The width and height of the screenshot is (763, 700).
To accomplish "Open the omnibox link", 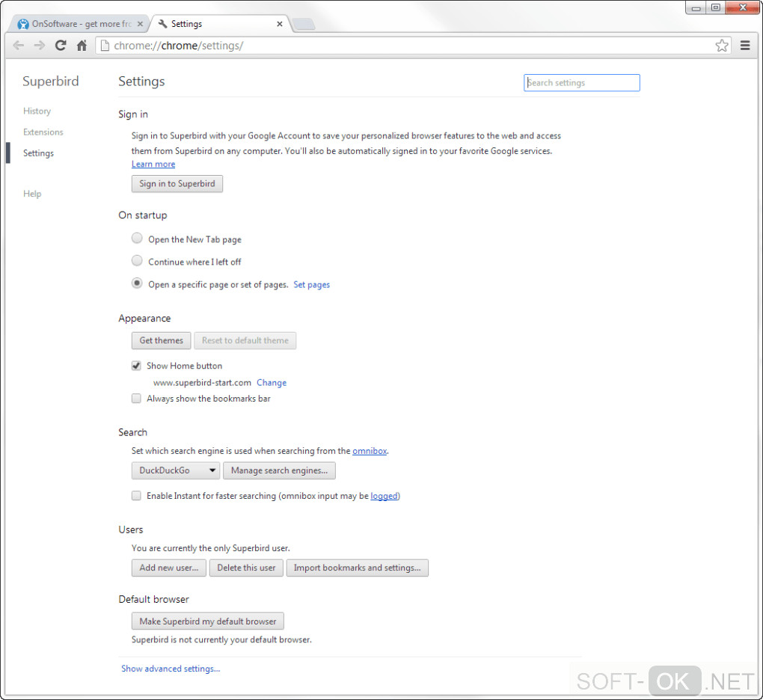I will [370, 451].
